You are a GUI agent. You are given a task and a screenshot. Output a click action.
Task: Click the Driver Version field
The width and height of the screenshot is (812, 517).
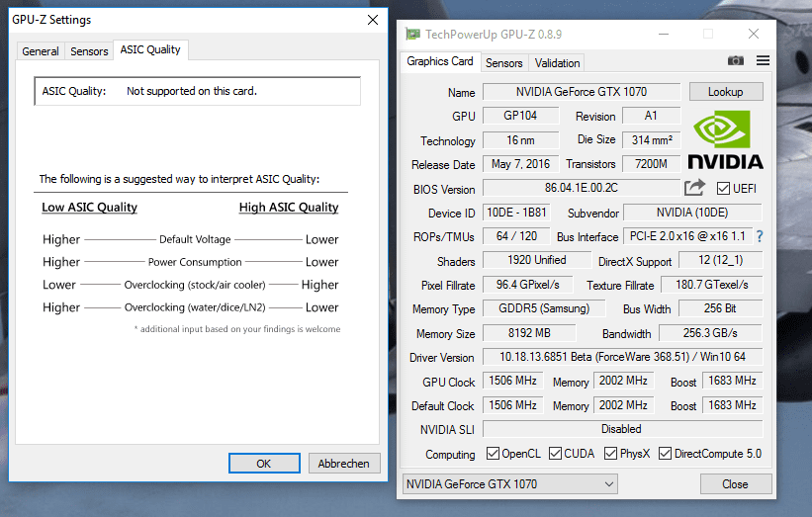(622, 357)
